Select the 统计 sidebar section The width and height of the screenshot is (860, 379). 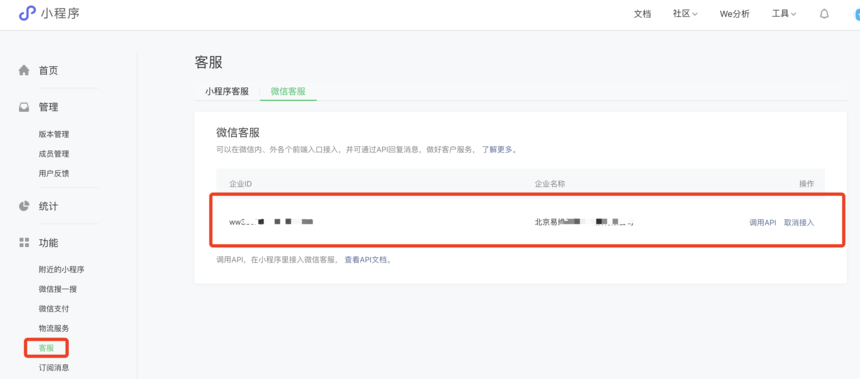coord(48,206)
